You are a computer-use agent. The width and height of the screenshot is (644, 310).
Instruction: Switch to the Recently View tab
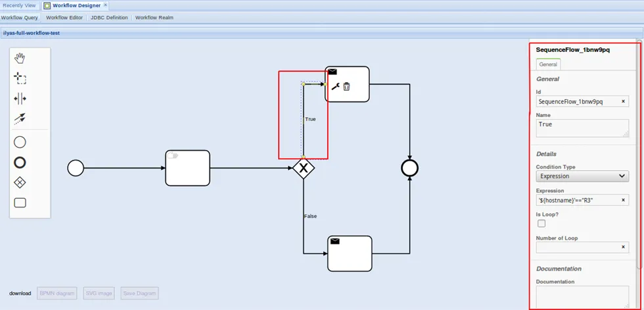pyautogui.click(x=19, y=5)
